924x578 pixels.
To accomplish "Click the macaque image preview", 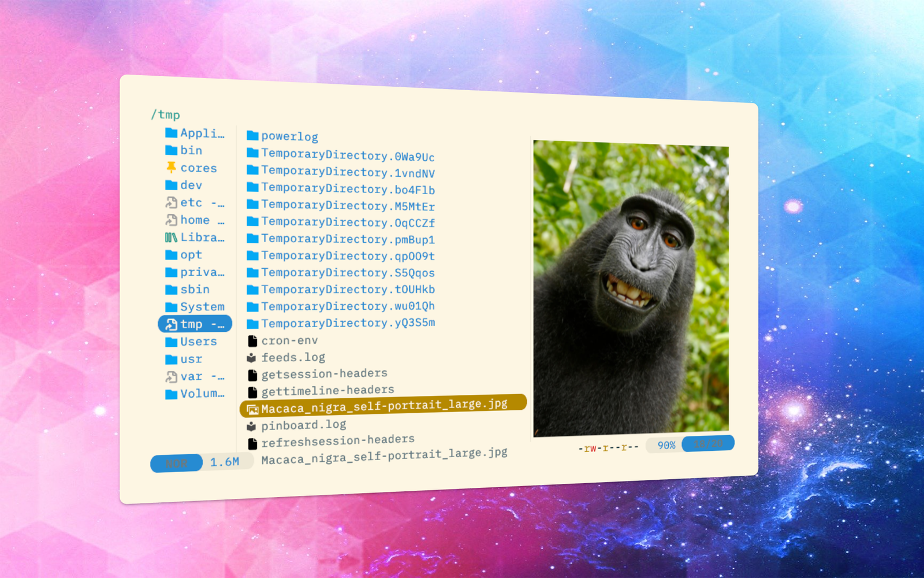I will click(x=631, y=288).
